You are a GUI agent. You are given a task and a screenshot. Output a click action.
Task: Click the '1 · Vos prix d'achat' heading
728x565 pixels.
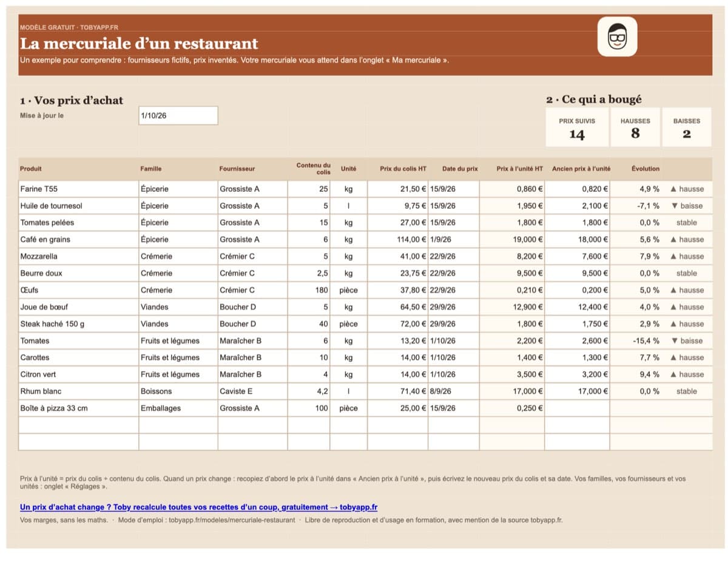[x=72, y=101]
